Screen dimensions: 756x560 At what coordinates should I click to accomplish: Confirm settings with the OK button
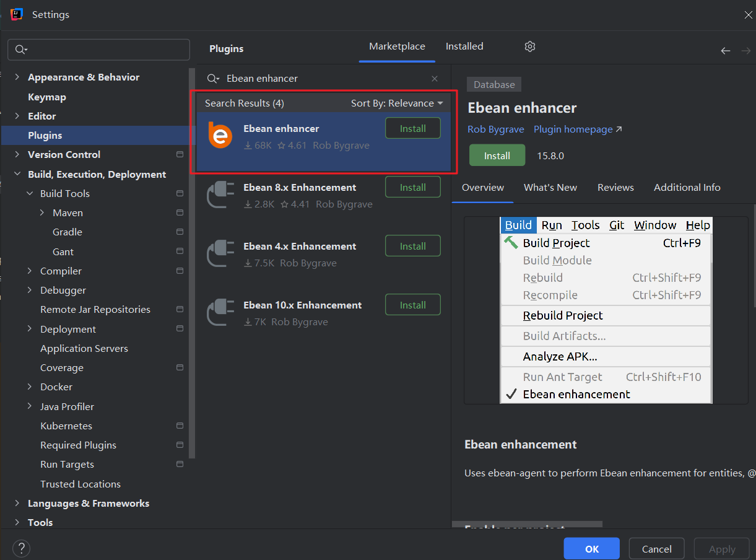592,549
